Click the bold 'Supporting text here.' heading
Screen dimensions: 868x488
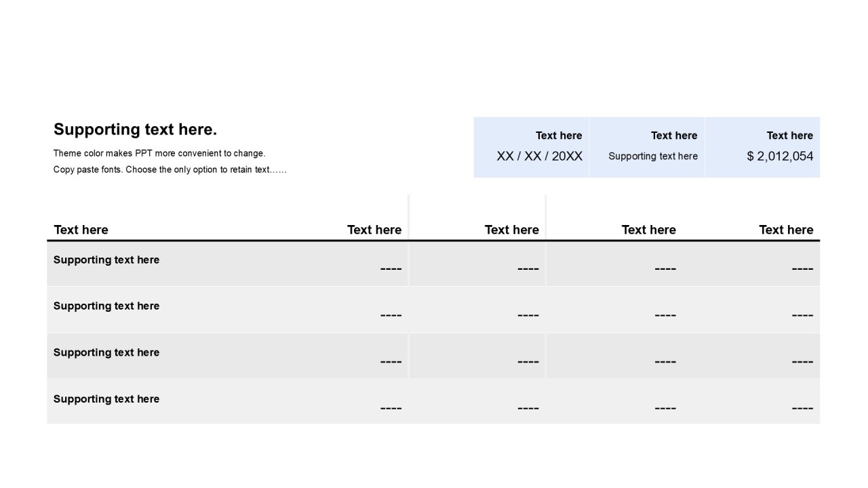click(x=135, y=129)
